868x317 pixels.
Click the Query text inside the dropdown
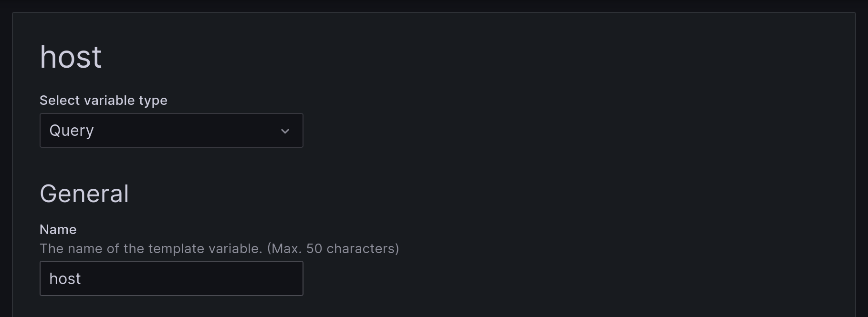point(72,130)
